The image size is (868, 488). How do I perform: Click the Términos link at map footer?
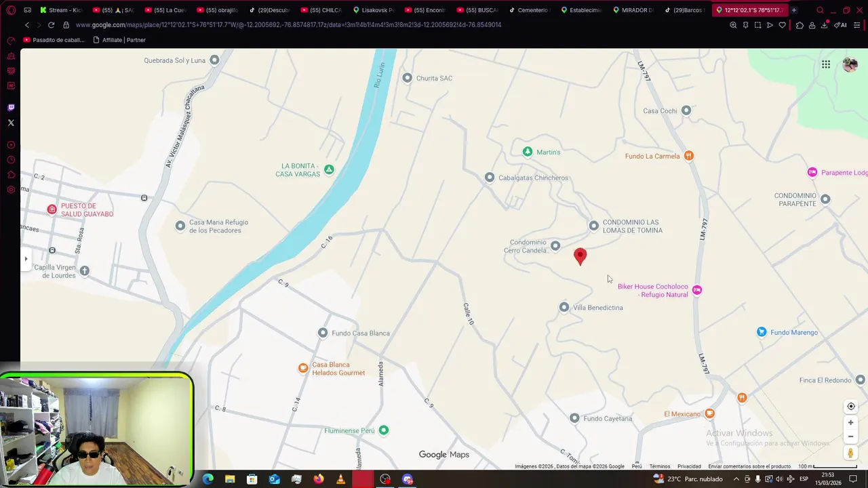(660, 466)
